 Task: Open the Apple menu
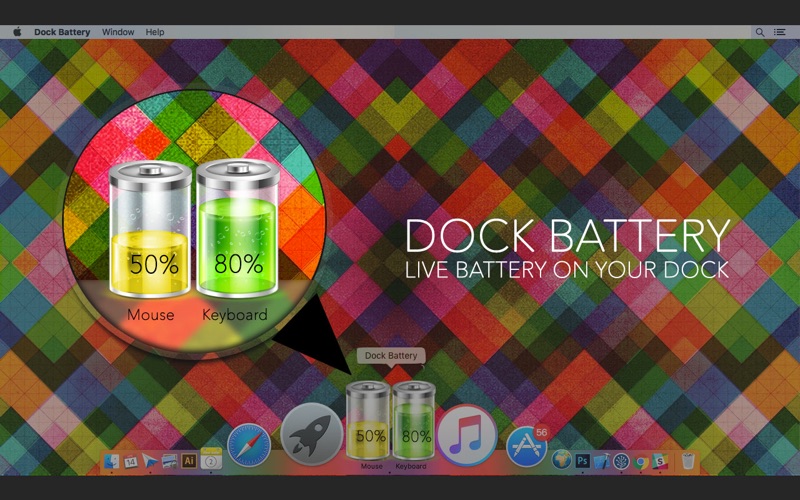click(x=17, y=32)
